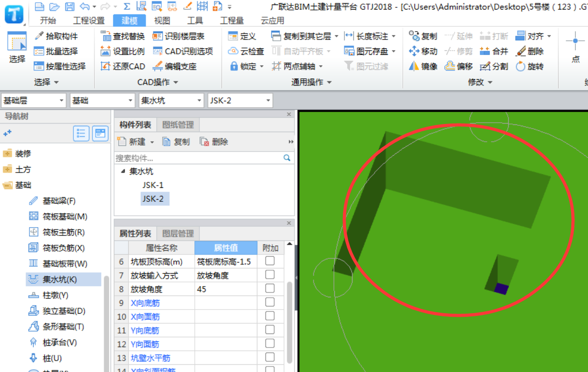Click 编辑支座 edit support tool
Screen dimensions: 588x372
[x=174, y=66]
